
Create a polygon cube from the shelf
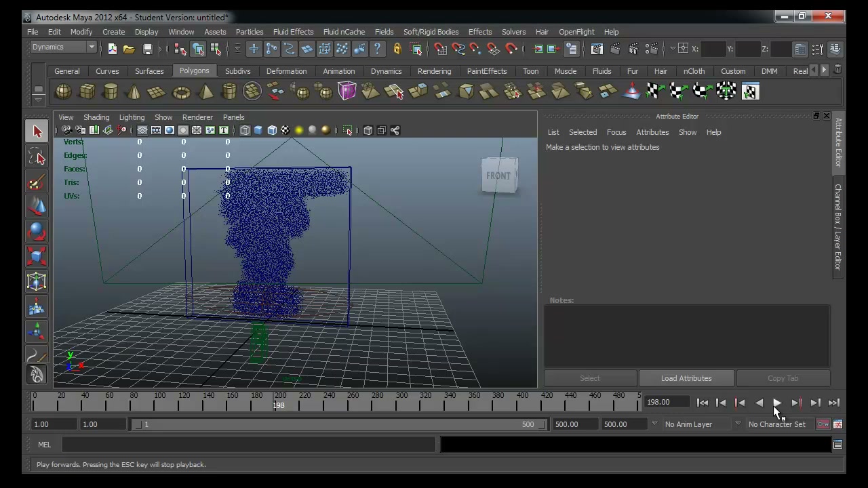[87, 91]
